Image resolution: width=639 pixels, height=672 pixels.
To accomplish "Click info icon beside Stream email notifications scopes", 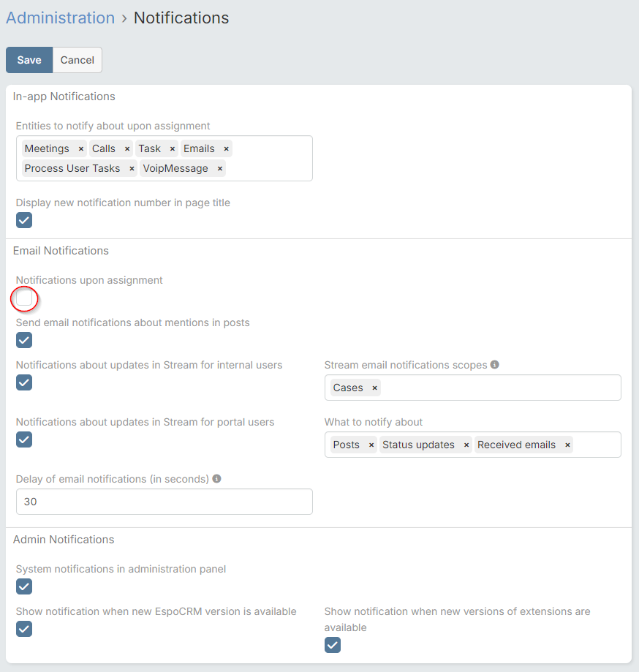I will tap(495, 365).
